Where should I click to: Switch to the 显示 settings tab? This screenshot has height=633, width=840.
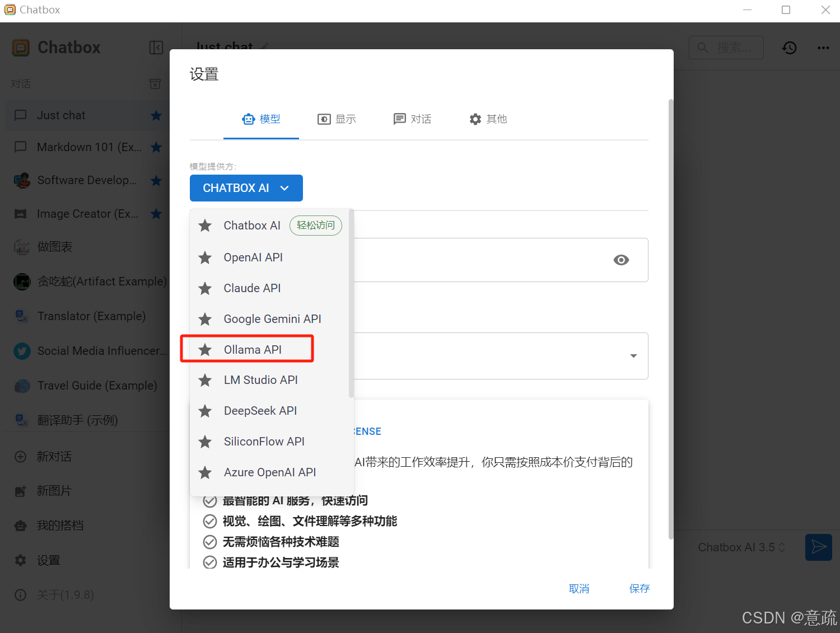pyautogui.click(x=337, y=119)
